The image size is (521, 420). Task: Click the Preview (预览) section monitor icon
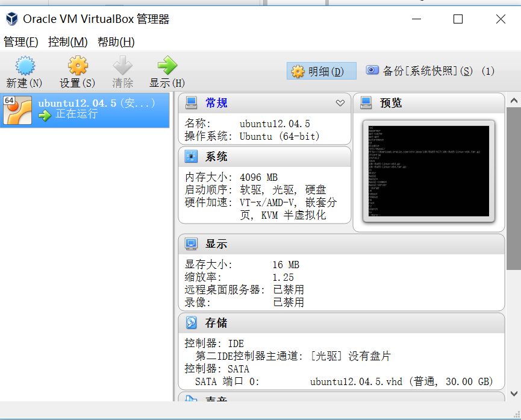[x=366, y=103]
